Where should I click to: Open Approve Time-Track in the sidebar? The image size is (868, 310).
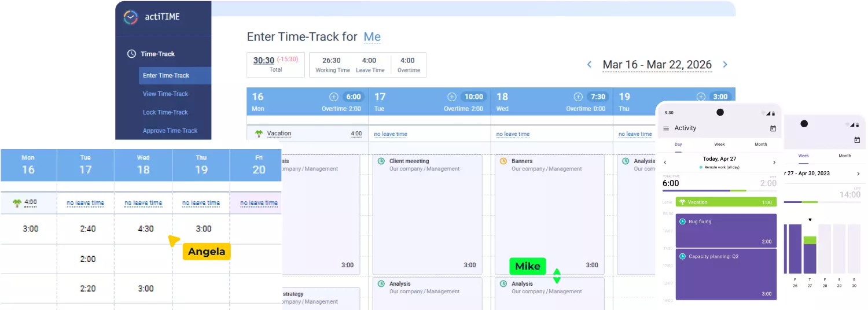170,131
